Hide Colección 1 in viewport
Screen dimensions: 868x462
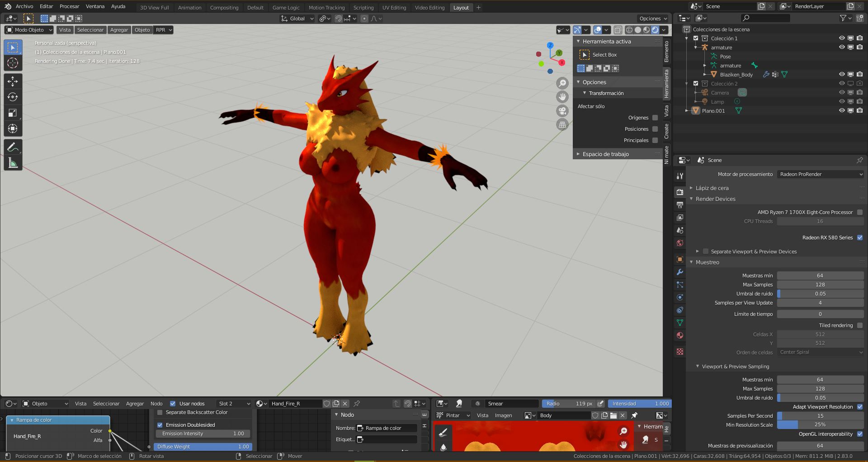point(842,38)
